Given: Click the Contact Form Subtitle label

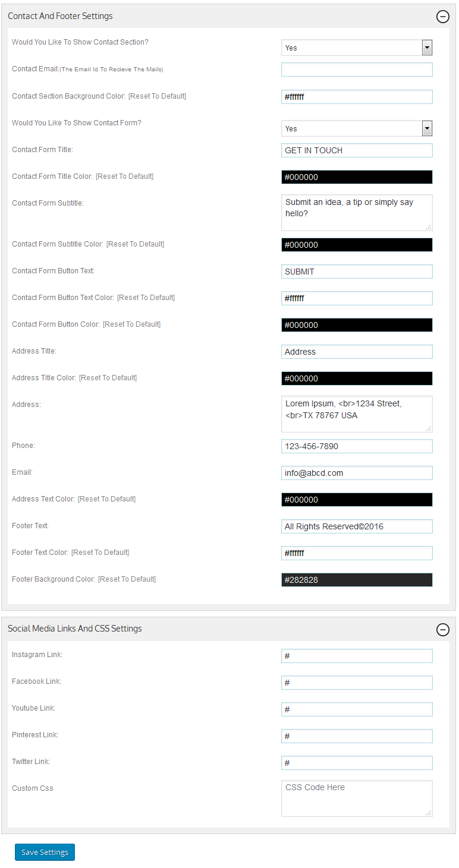Looking at the screenshot, I should [x=48, y=203].
